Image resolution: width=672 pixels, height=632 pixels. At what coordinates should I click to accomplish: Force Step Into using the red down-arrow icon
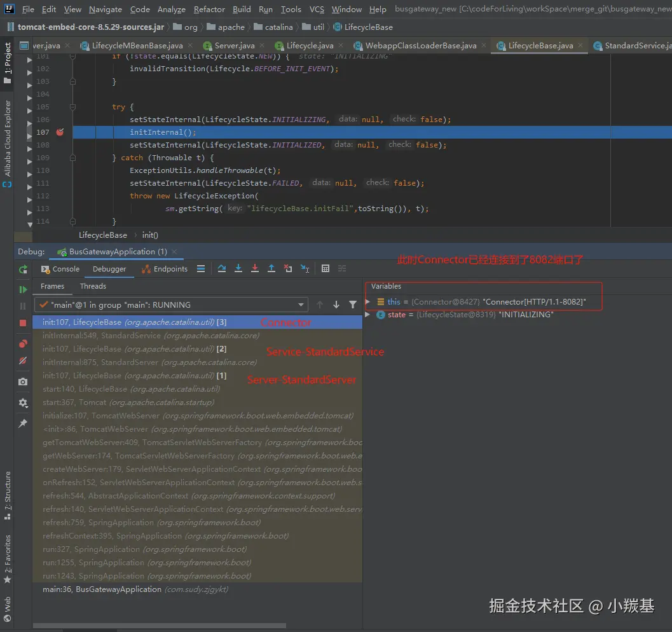coord(254,269)
